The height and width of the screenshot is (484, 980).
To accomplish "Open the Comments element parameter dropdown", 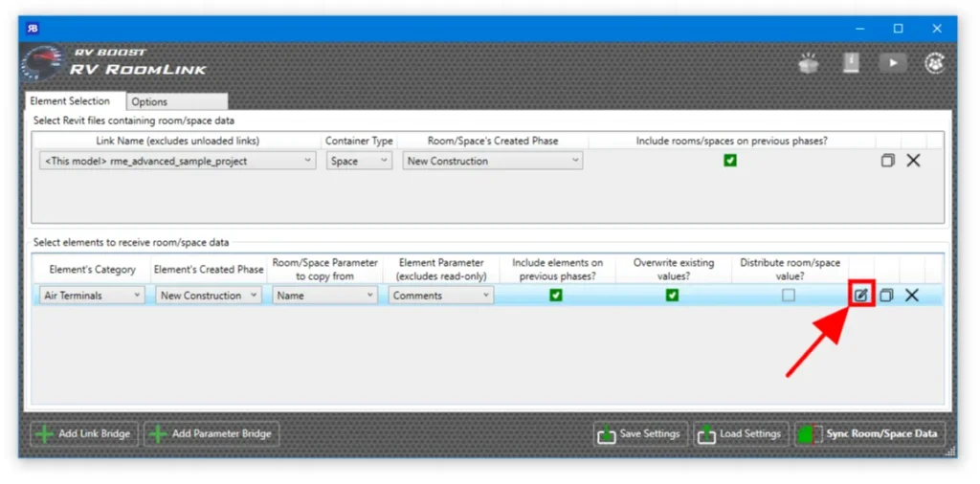I will pos(441,296).
